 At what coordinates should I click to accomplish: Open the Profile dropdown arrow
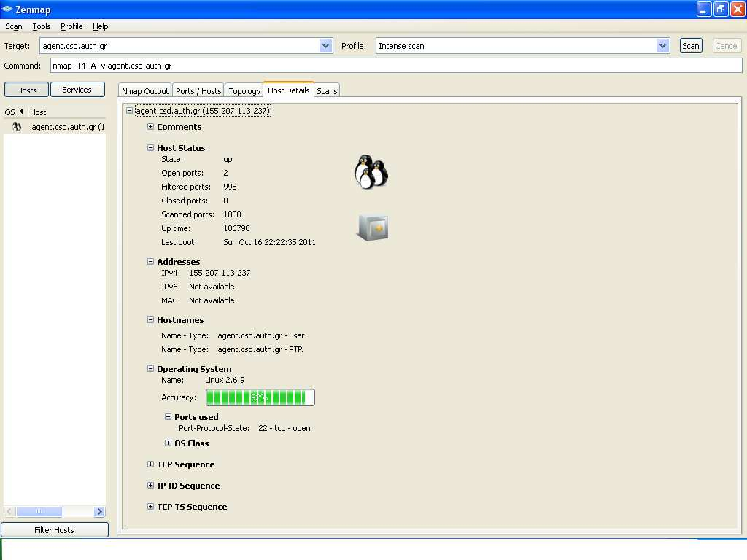pyautogui.click(x=662, y=46)
